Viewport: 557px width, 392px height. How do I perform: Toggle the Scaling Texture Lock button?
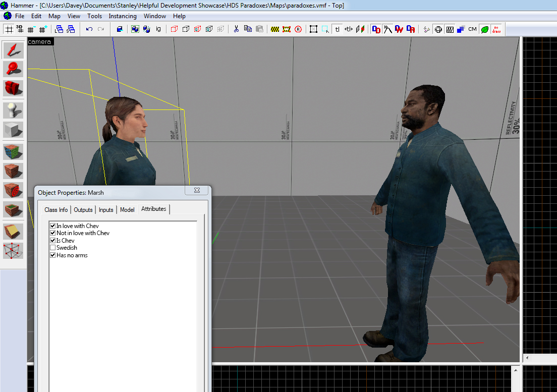click(349, 29)
